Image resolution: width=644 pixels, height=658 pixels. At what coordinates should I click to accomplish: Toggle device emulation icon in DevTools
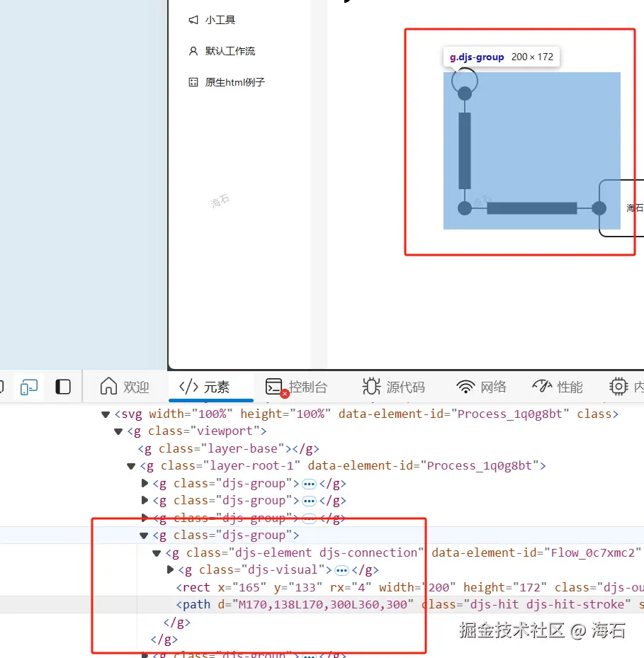click(x=29, y=387)
